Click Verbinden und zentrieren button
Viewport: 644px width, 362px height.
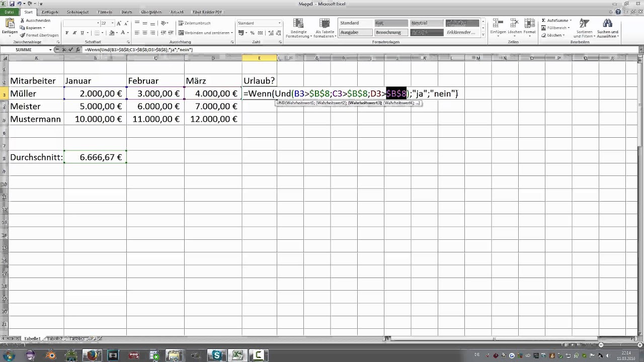coord(204,33)
